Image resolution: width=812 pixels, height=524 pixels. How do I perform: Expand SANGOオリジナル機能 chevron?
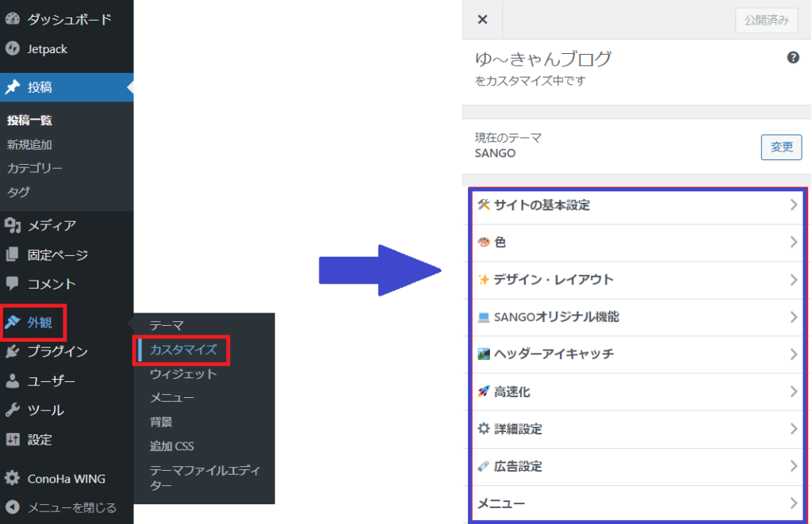(x=793, y=317)
